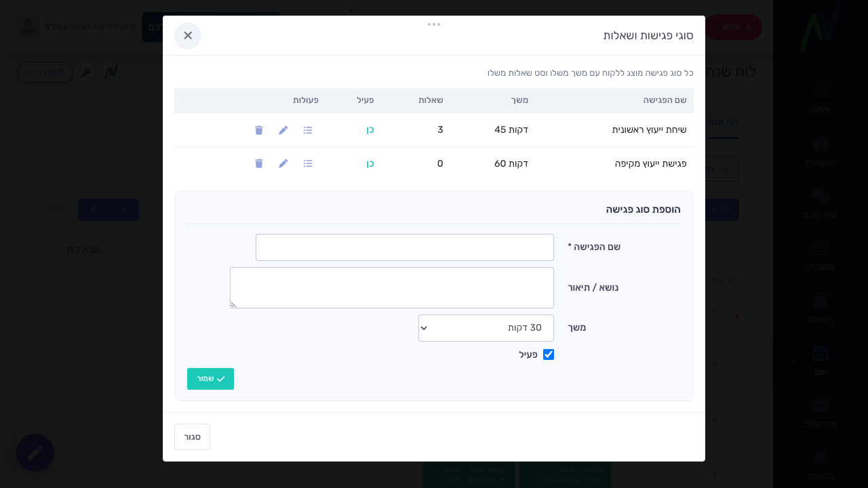The width and height of the screenshot is (868, 488).
Task: Open questions list for פגישת ייעוץ מקיפה
Action: point(308,163)
